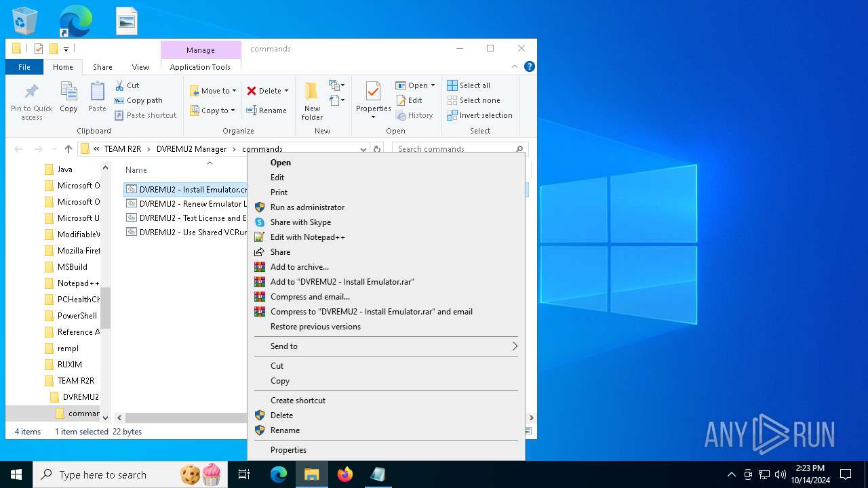Choose Restore previous versions
This screenshot has width=868, height=488.
(386, 327)
